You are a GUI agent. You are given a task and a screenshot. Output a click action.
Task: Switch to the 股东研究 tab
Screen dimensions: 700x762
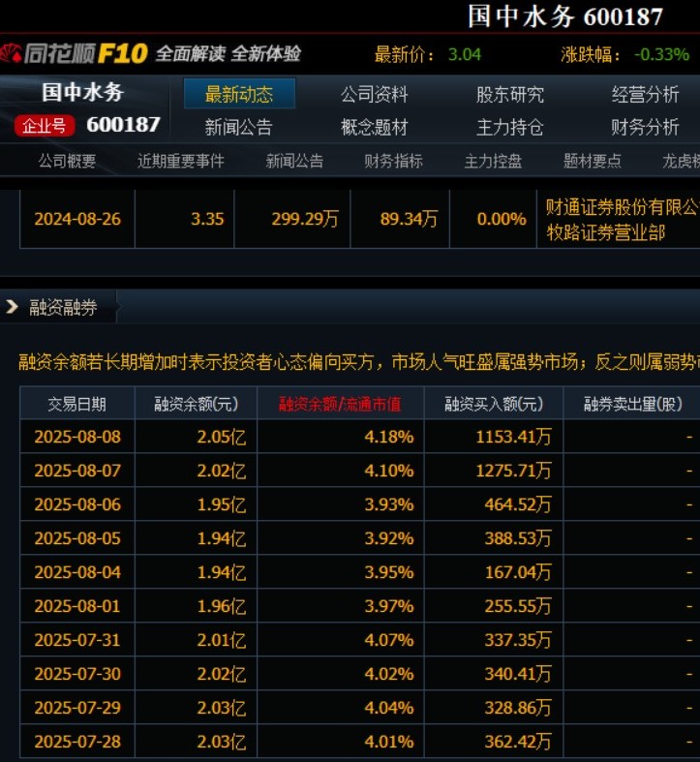[x=510, y=94]
